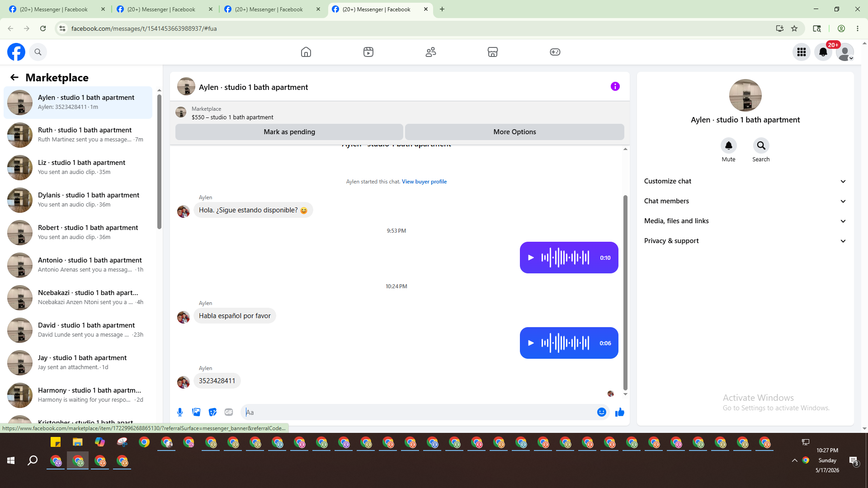Screen dimensions: 868x488
Task: Click More Options button
Action: 514,132
